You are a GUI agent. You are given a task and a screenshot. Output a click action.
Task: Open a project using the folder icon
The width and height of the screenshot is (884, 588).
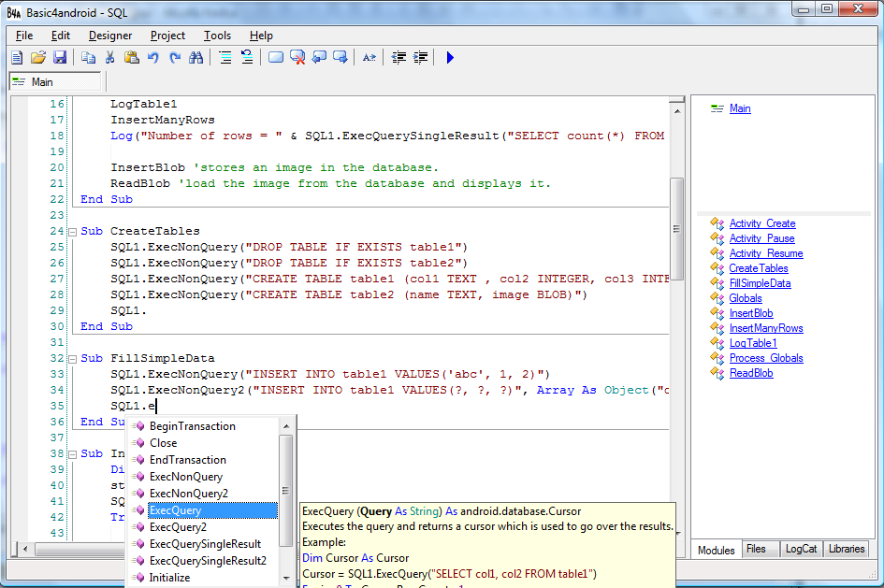pos(38,57)
